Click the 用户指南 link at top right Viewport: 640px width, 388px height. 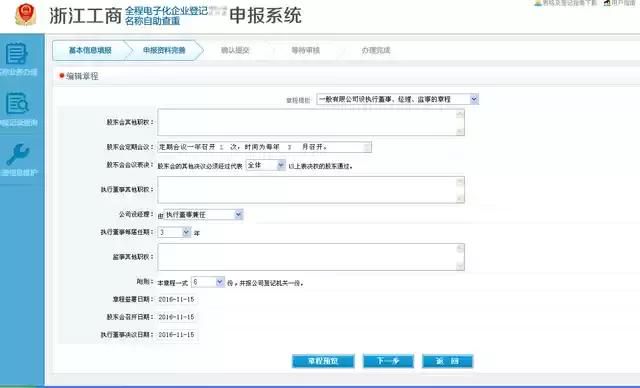[x=620, y=3]
